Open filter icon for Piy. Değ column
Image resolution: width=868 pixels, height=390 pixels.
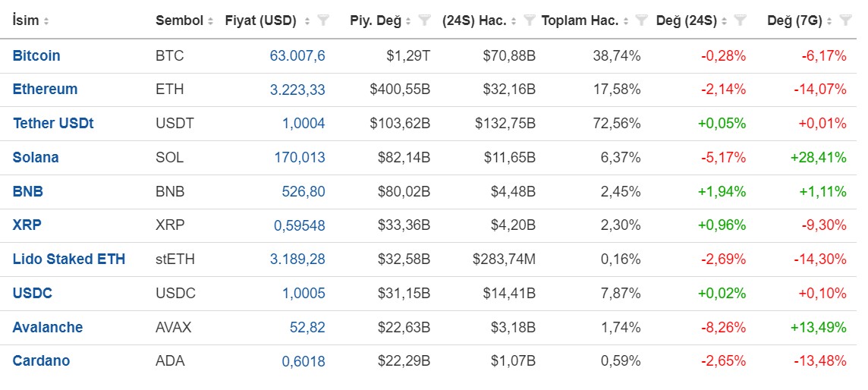425,21
